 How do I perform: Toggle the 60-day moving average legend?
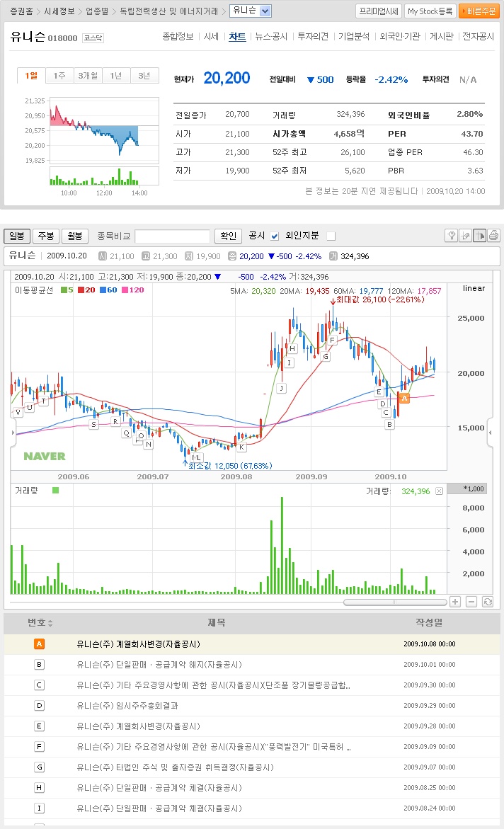click(x=108, y=290)
